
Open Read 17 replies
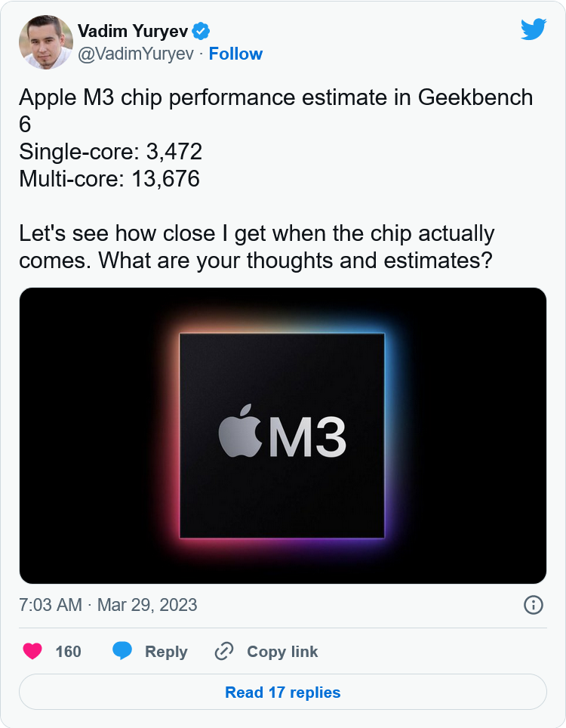[x=283, y=693]
